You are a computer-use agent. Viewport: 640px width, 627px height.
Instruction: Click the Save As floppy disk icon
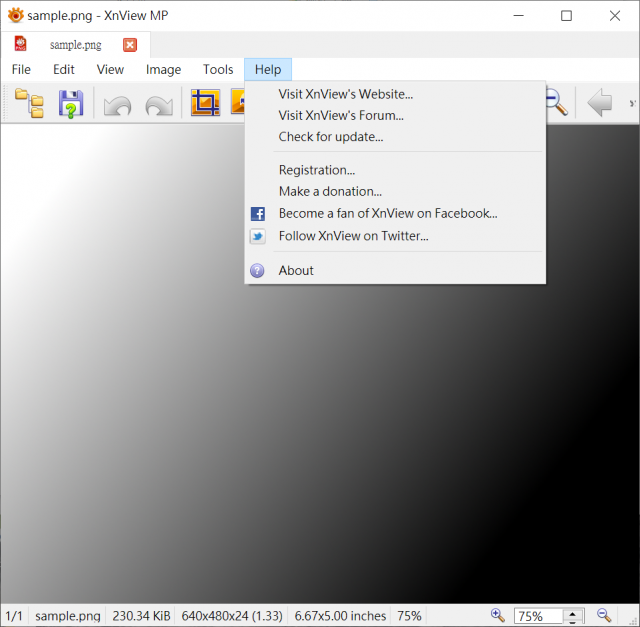pyautogui.click(x=71, y=104)
